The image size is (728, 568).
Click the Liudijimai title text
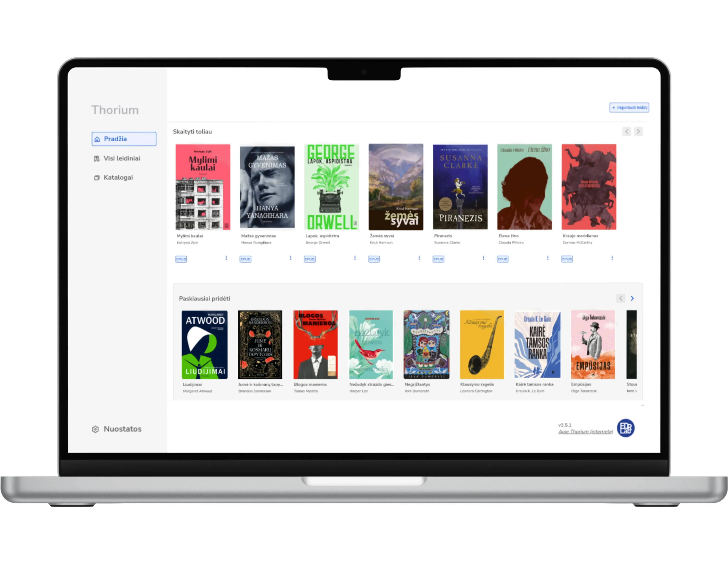(x=192, y=385)
